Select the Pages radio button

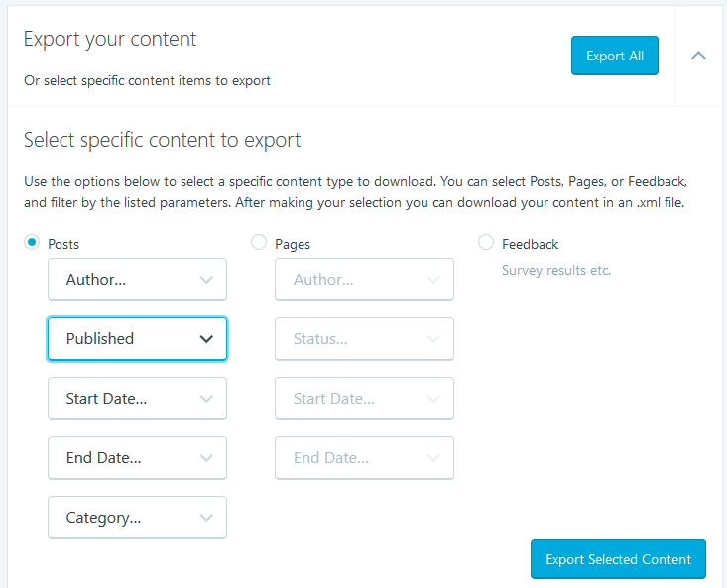259,242
